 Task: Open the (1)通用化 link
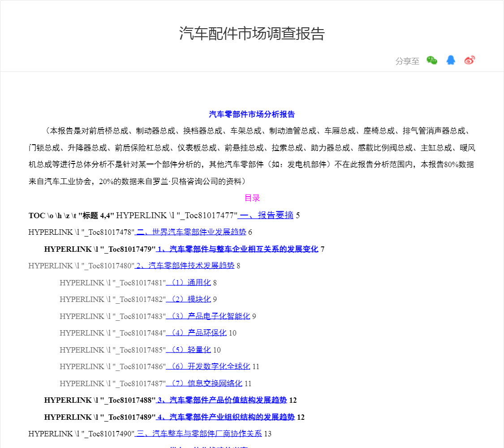pyautogui.click(x=188, y=283)
